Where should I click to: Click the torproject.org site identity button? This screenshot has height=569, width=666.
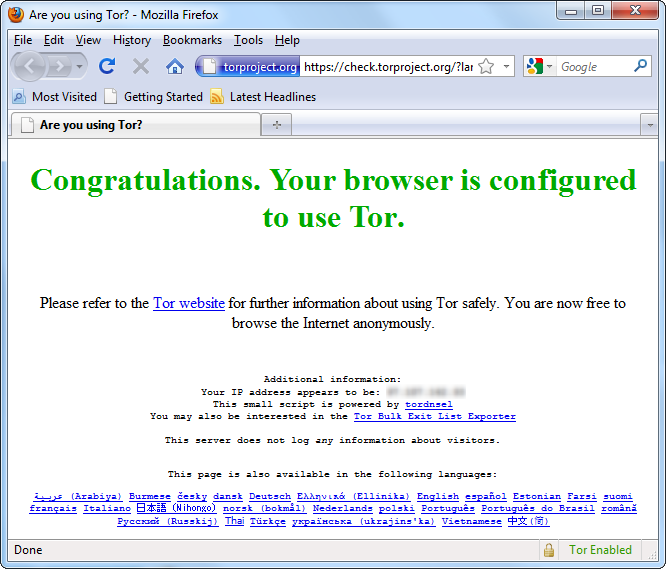(248, 67)
